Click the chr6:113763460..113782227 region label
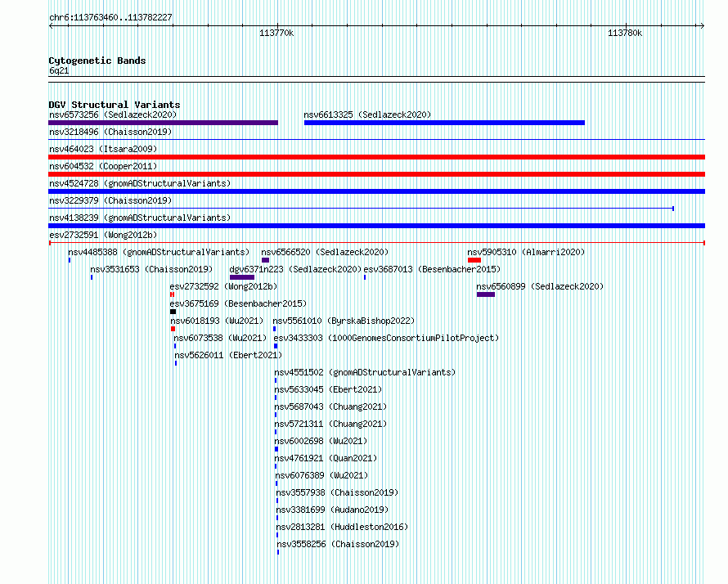The image size is (728, 584). click(x=110, y=18)
